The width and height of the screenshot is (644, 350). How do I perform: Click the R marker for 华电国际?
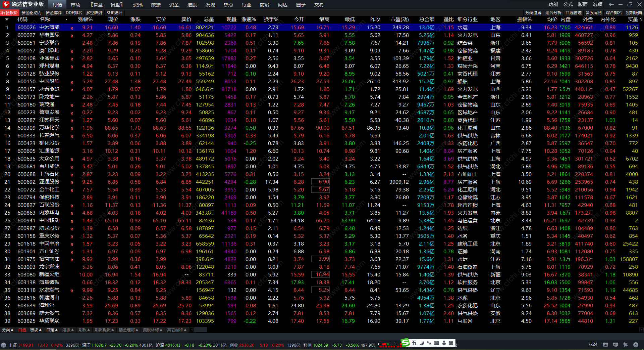(x=72, y=36)
